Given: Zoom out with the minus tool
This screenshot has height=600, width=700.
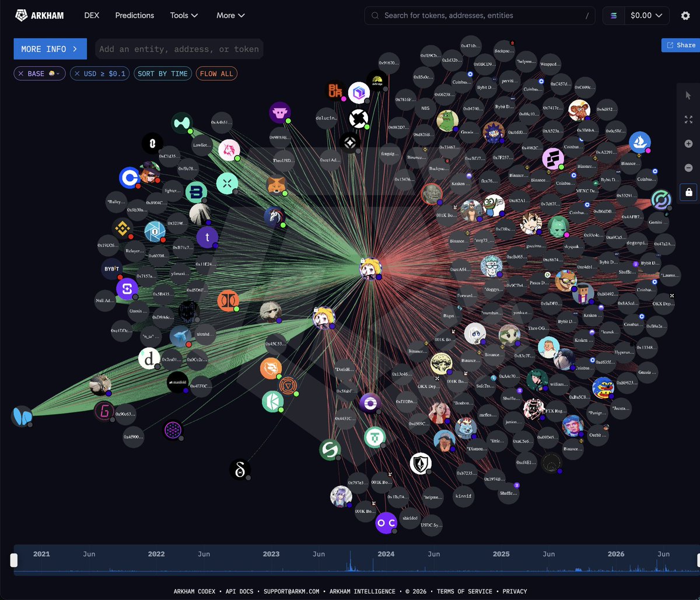Looking at the screenshot, I should pos(688,168).
